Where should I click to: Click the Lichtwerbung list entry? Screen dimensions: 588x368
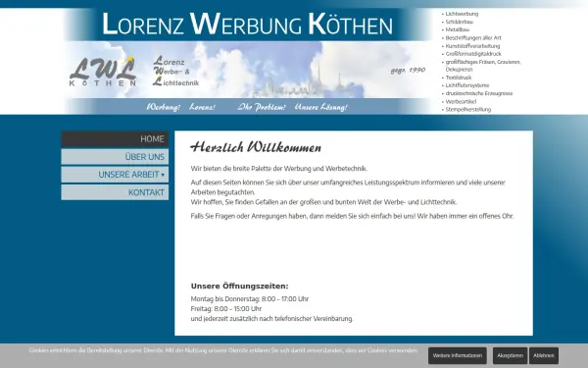(x=462, y=14)
